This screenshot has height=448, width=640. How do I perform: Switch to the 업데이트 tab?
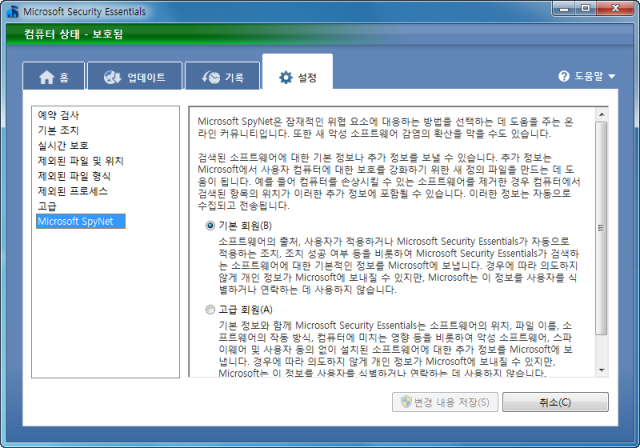point(135,75)
